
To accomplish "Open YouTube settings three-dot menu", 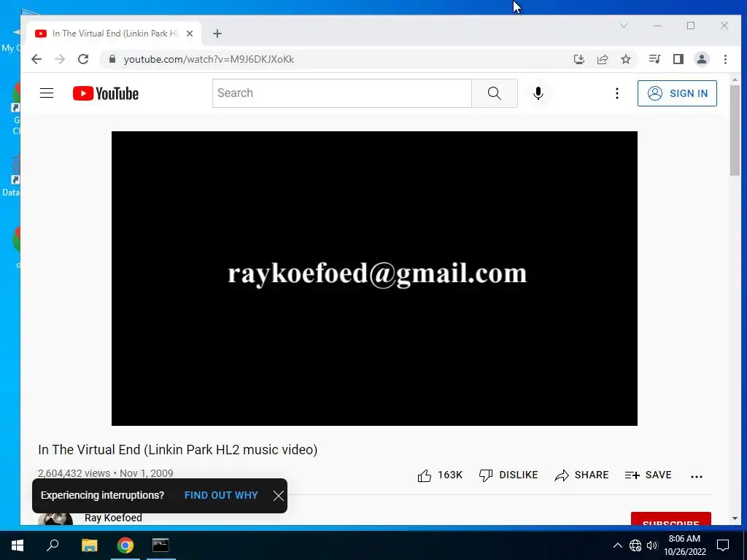I will 617,93.
